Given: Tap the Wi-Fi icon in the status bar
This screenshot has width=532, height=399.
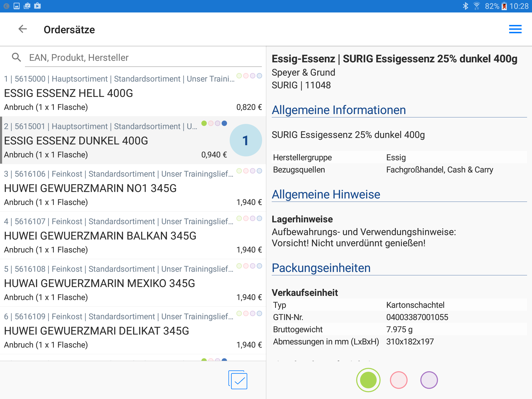Looking at the screenshot, I should (x=476, y=6).
